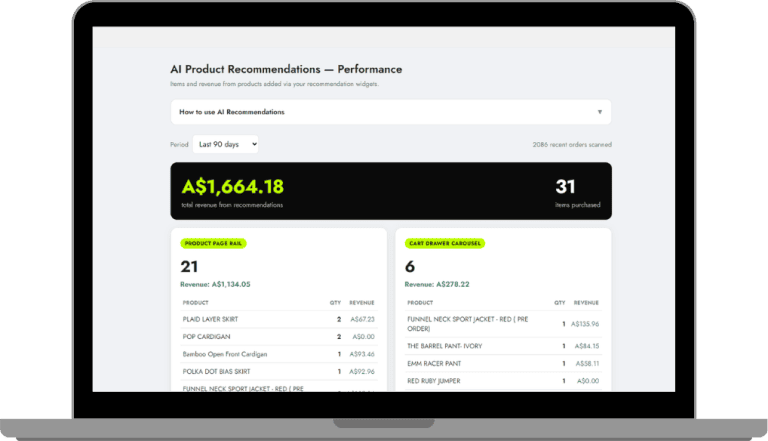Click the REVENUE column header in Cart Drawer Carousel table
768x441 pixels.
pos(586,303)
